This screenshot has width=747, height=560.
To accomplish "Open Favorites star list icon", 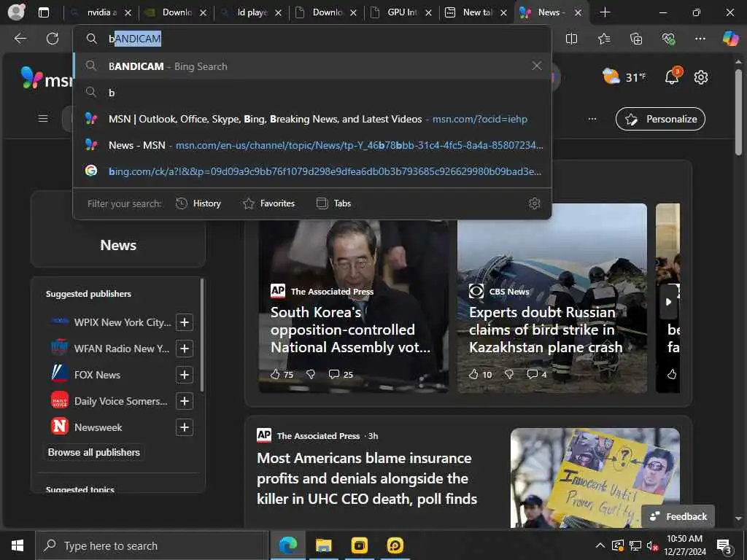I will coord(603,39).
